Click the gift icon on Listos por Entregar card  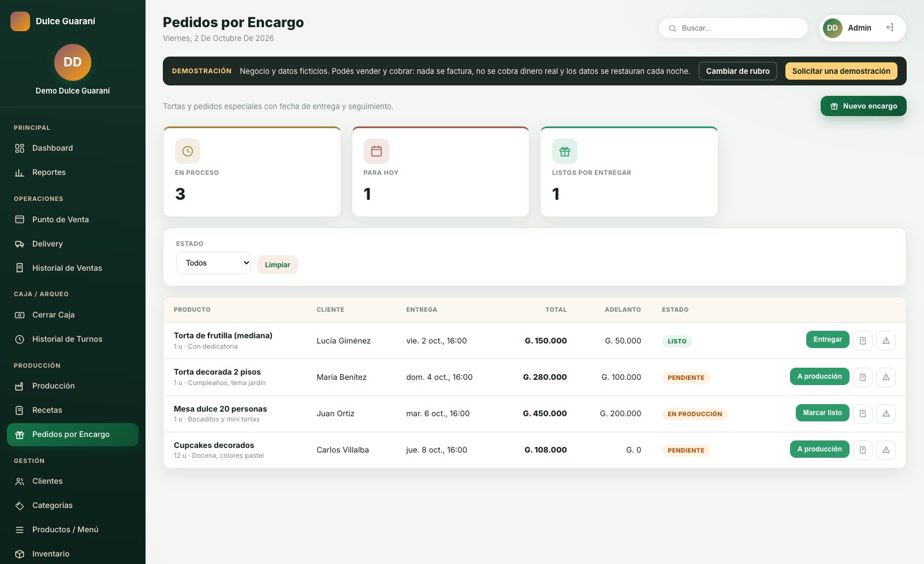click(x=565, y=151)
